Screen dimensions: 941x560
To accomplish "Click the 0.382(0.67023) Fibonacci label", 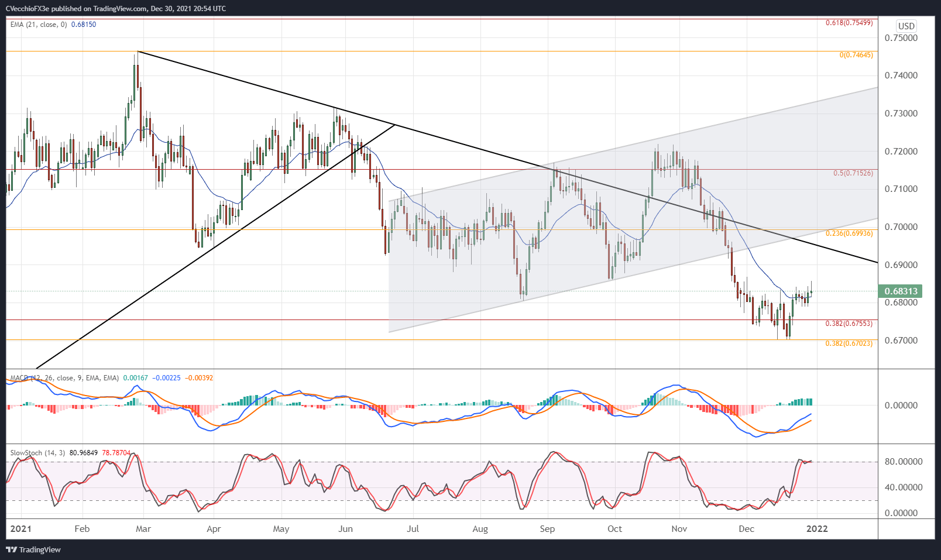I will [x=849, y=343].
